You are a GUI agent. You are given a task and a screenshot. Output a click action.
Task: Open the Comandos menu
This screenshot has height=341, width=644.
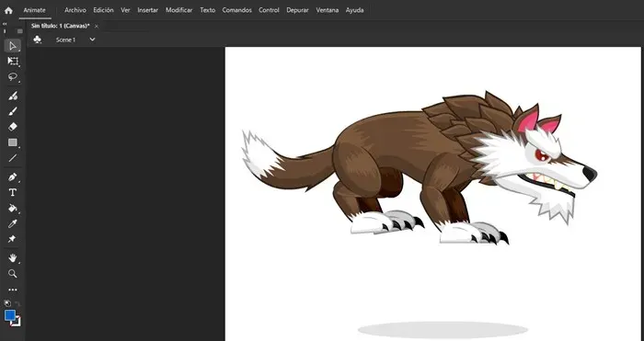pos(236,10)
